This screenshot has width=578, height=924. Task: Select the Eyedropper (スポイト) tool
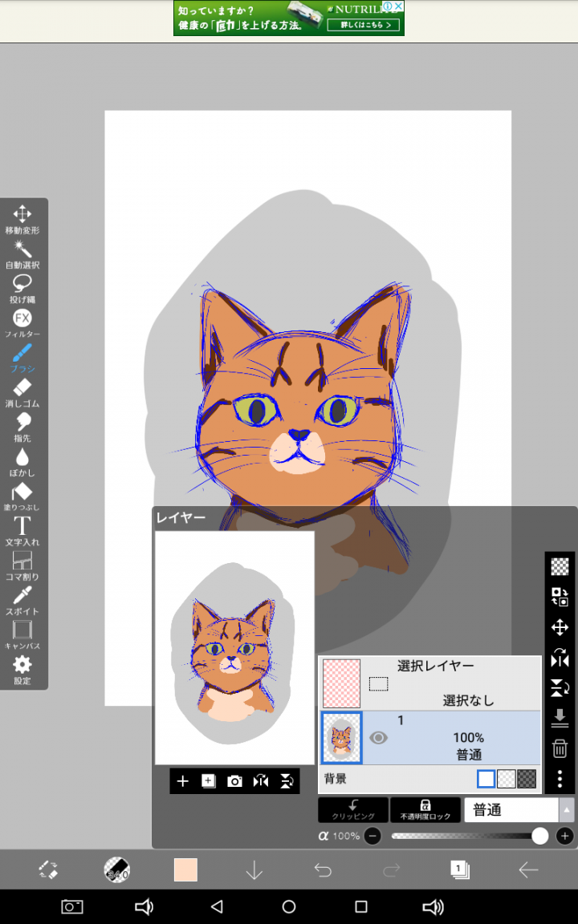(22, 599)
